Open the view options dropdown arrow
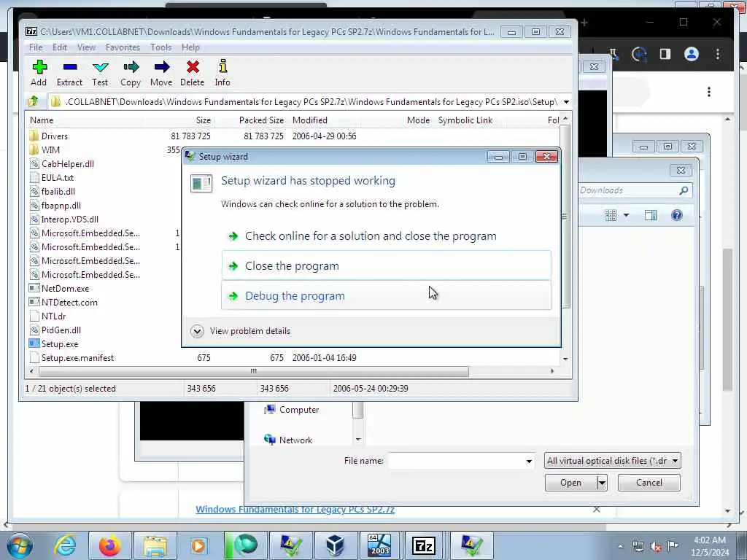This screenshot has height=560, width=747. (x=626, y=215)
